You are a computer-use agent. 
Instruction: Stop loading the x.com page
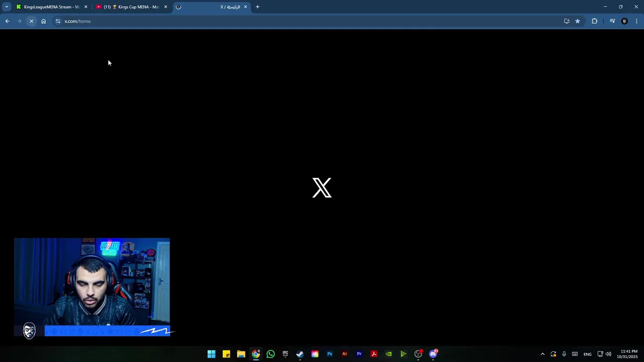(x=31, y=21)
